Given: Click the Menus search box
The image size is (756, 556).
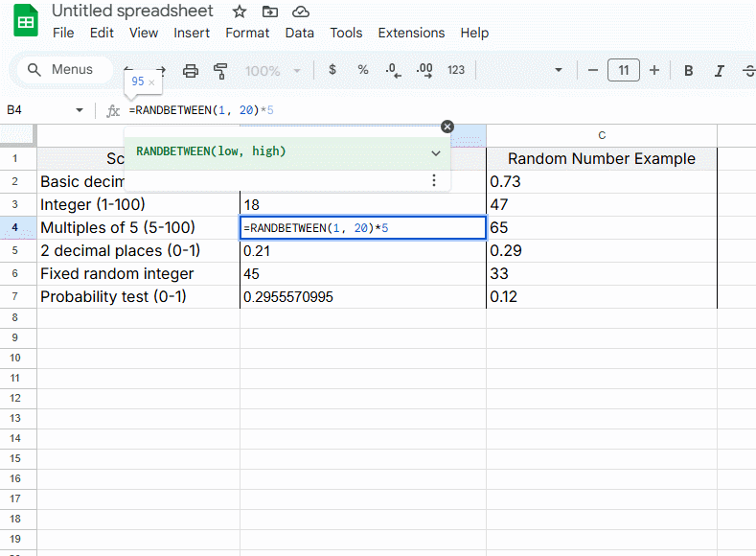Looking at the screenshot, I should pos(61,70).
